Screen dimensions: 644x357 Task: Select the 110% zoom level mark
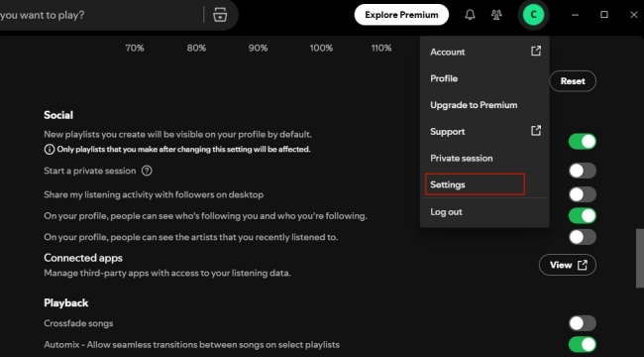click(381, 49)
